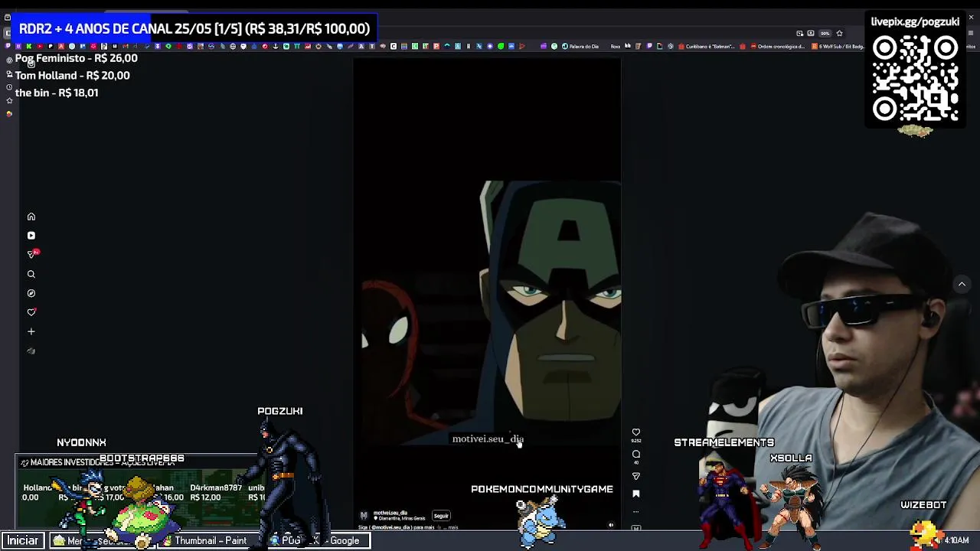Click the 90% zoom indicator in address bar

pos(825,33)
